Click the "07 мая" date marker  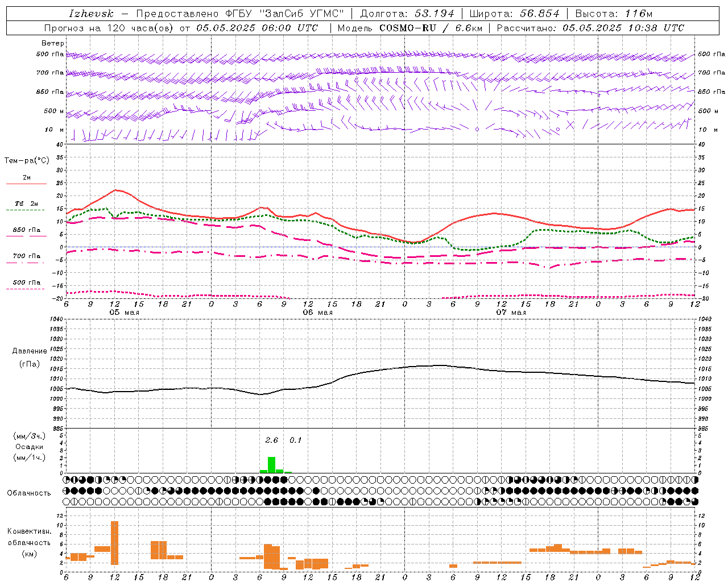click(511, 312)
